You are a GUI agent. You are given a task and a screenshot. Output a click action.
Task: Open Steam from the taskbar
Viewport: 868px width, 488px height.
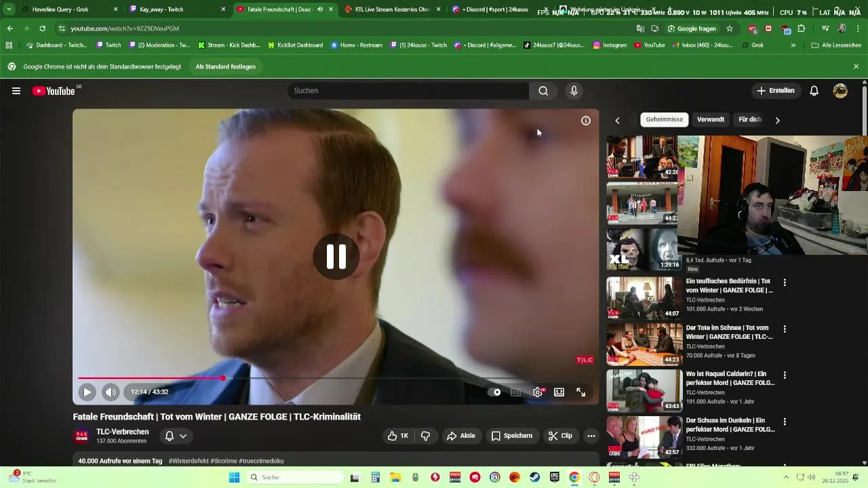pyautogui.click(x=534, y=477)
